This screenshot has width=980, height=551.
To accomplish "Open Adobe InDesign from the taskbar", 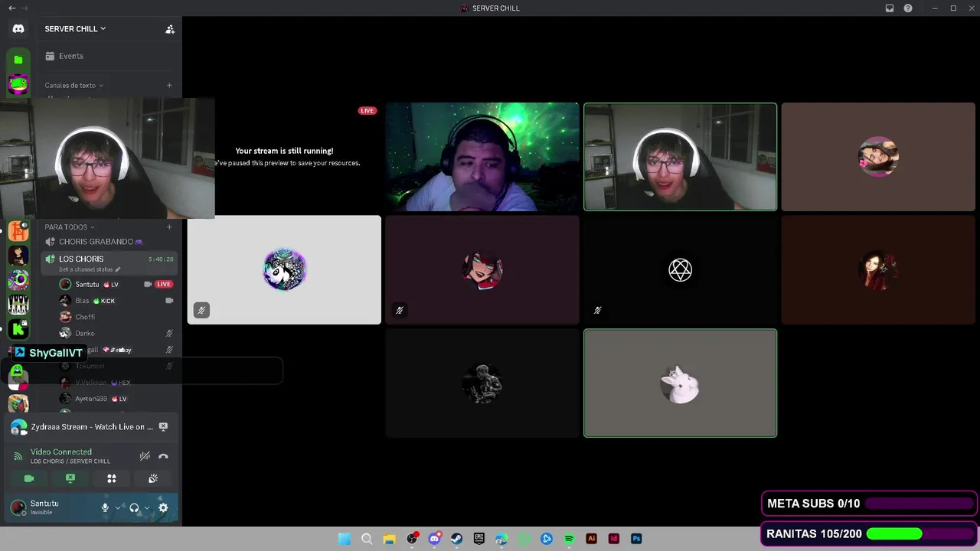I will (613, 539).
